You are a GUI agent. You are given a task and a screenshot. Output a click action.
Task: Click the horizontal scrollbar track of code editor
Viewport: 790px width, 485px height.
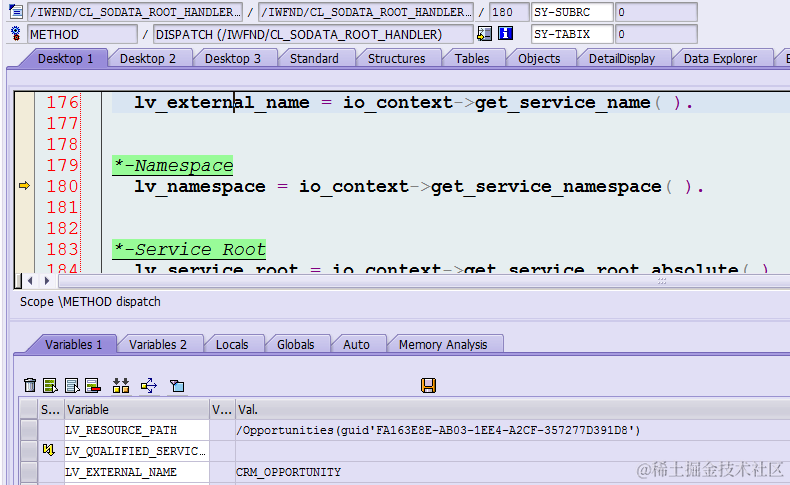(x=423, y=281)
